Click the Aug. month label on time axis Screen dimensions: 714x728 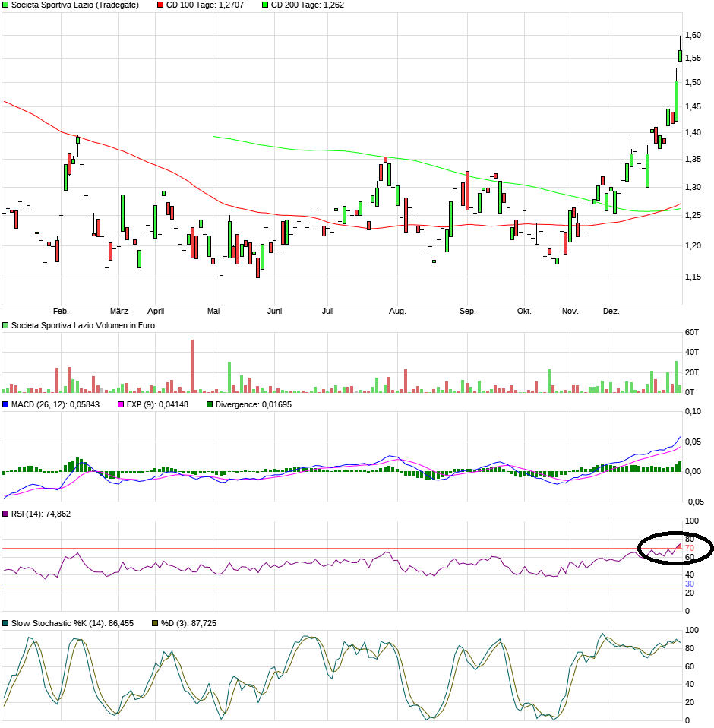click(397, 311)
